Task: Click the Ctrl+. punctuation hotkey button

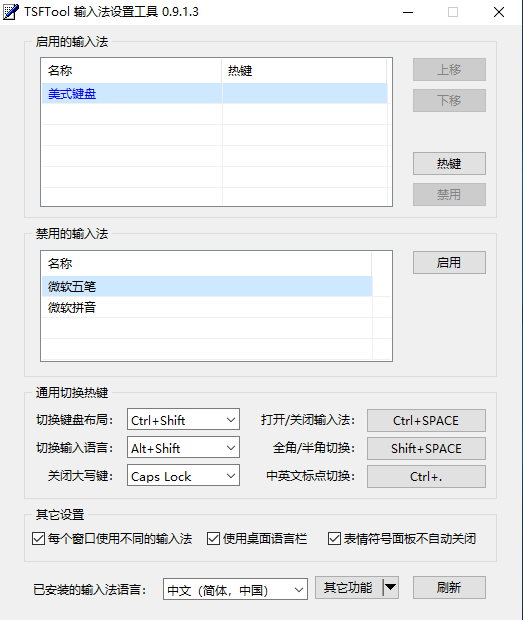Action: (x=426, y=476)
